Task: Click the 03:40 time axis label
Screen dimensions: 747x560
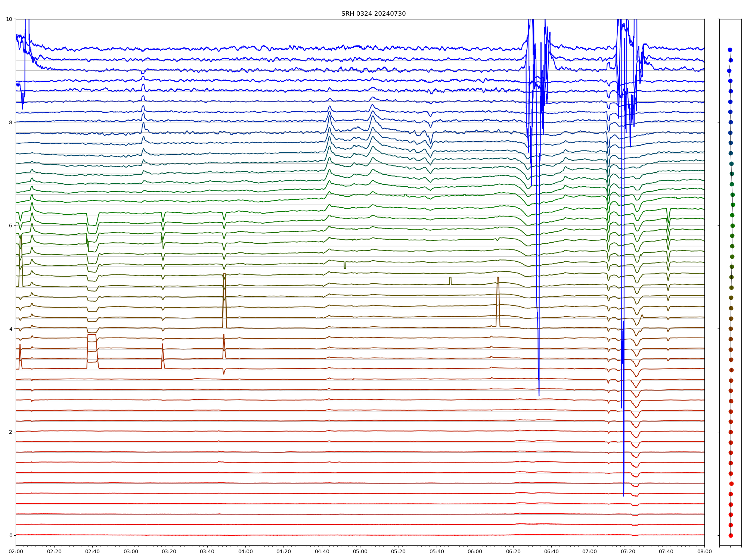Action: (x=207, y=551)
